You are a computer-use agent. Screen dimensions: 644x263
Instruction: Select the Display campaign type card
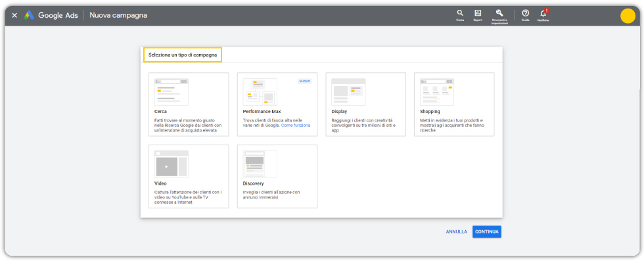pos(365,105)
